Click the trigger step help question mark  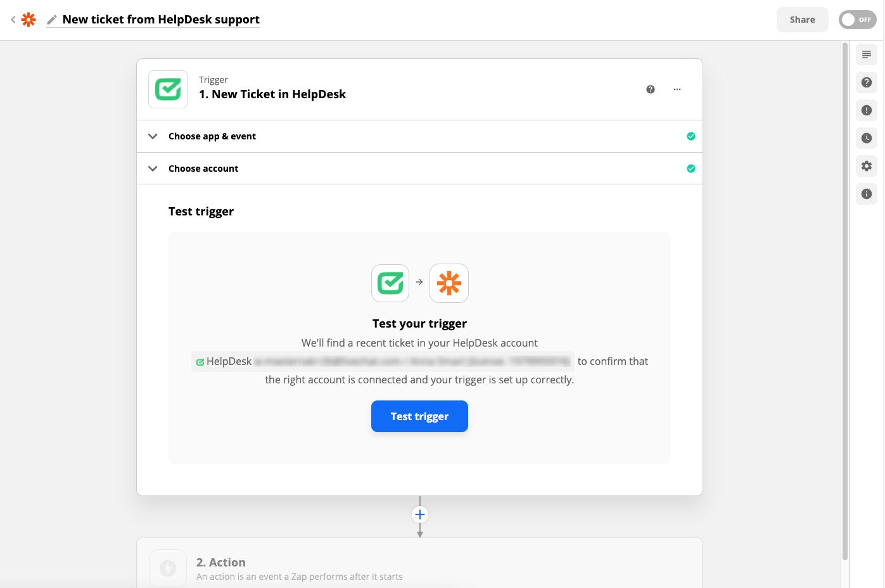(x=650, y=89)
